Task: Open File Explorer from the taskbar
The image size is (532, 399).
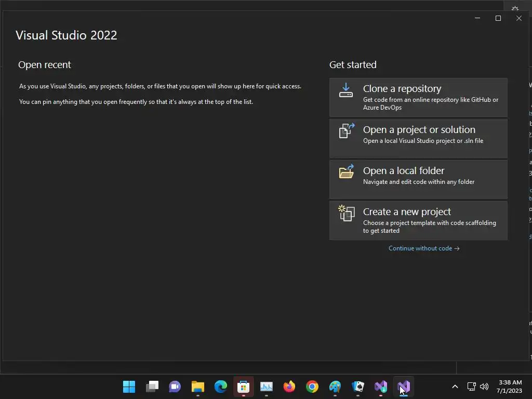Action: (198, 387)
